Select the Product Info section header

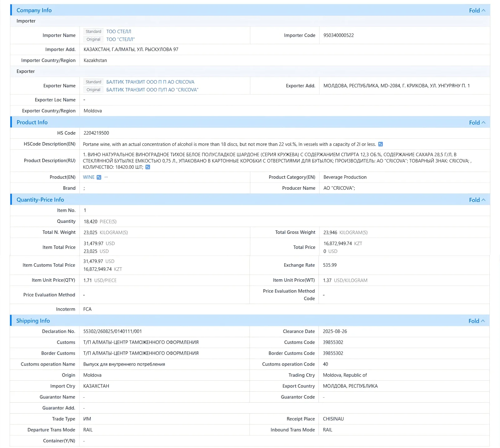pos(32,122)
